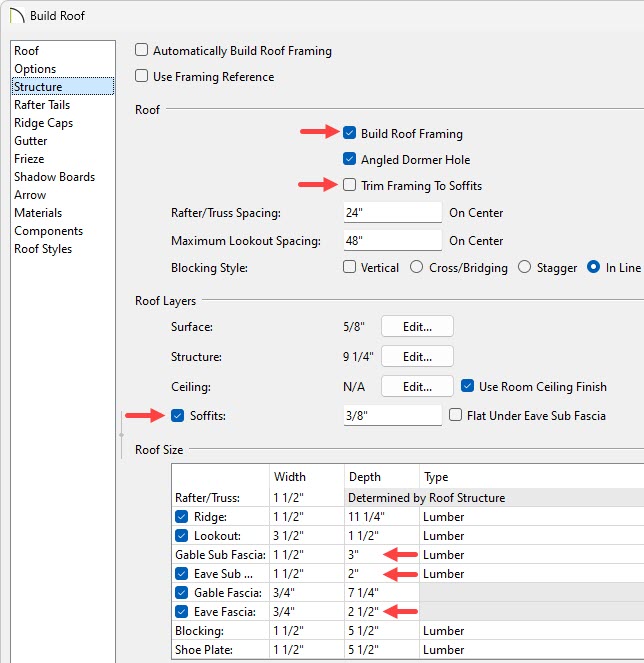Click Maximum Lookout Spacing field
The image size is (644, 663).
tap(393, 240)
